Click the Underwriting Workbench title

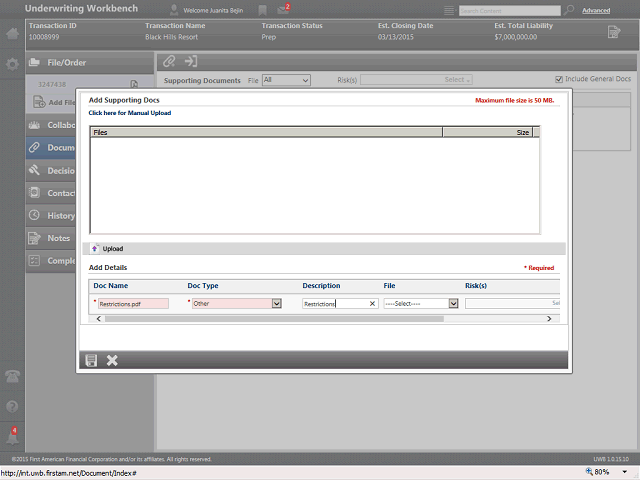81,9
